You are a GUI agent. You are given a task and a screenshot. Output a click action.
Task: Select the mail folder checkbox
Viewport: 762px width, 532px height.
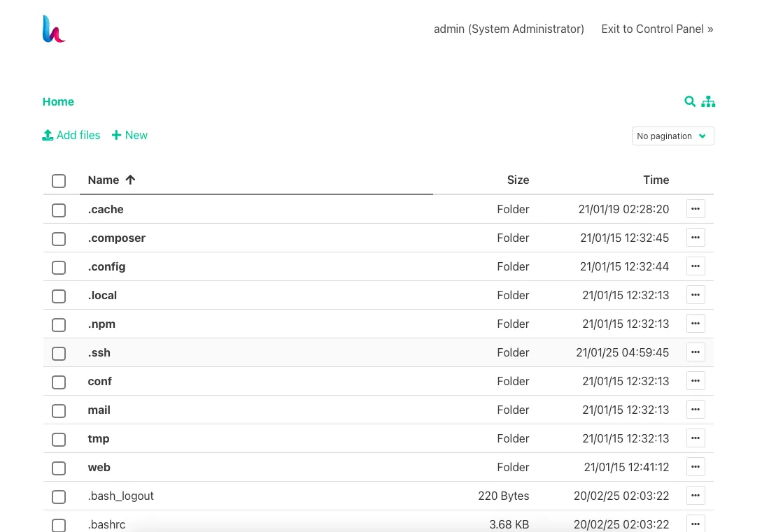pyautogui.click(x=59, y=411)
